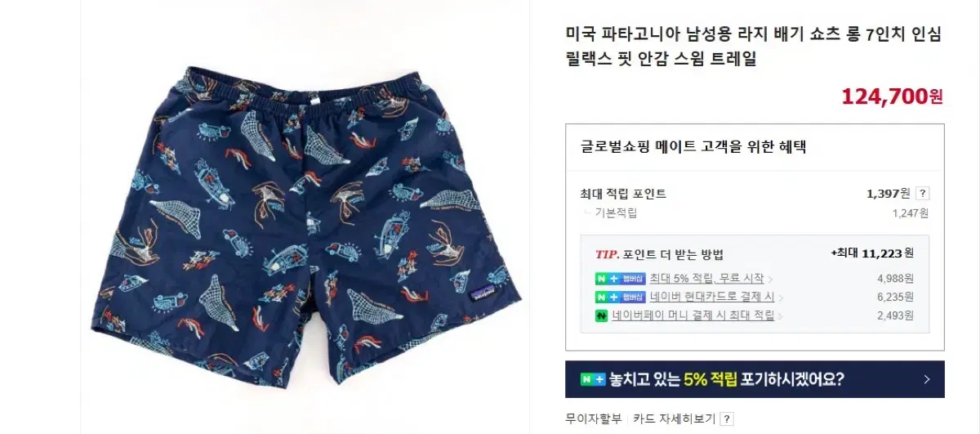The image size is (980, 434).
Task: Open the 카드 자세히보기 link
Action: point(675,419)
